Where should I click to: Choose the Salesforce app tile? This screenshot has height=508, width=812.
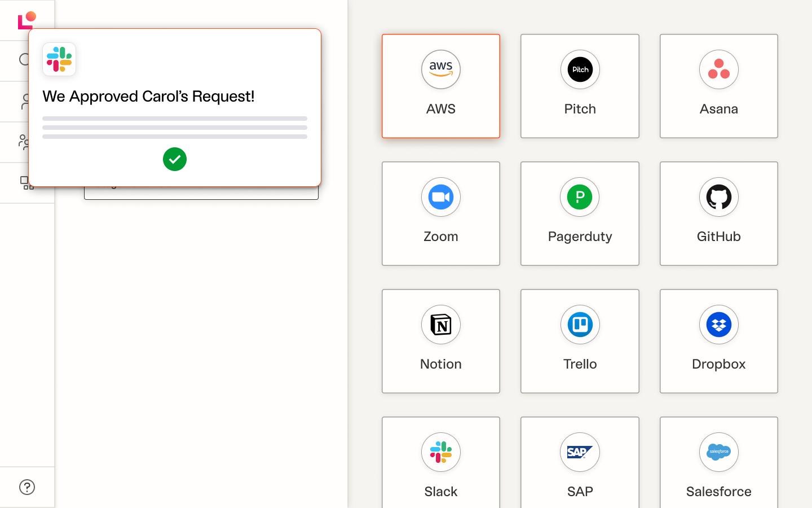(719, 462)
